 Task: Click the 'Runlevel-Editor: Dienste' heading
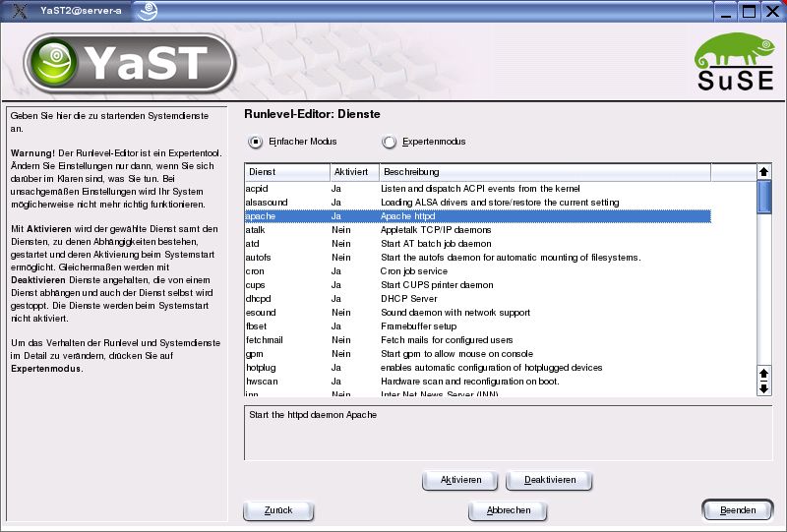312,114
